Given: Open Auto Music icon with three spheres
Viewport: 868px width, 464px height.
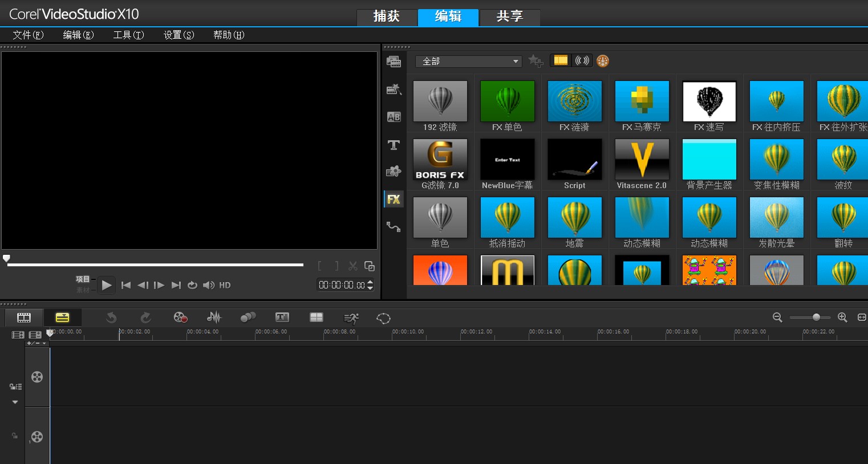Looking at the screenshot, I should pyautogui.click(x=248, y=318).
